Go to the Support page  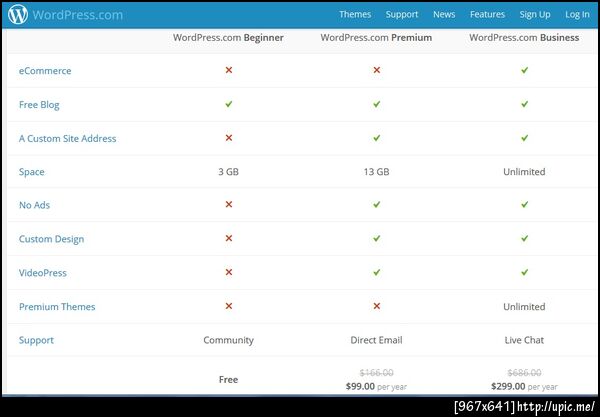coord(402,15)
